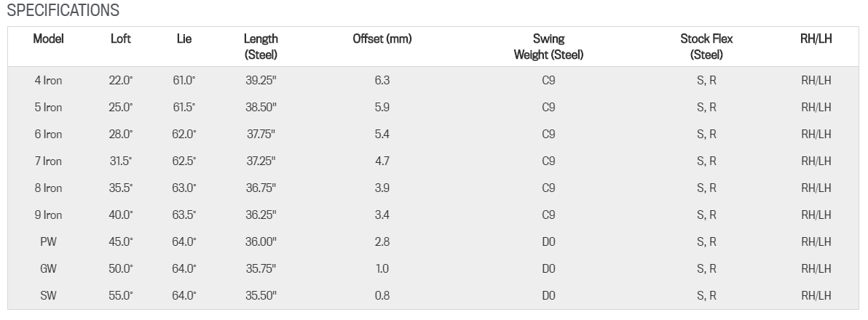Click the Offset (mm) column header

382,39
